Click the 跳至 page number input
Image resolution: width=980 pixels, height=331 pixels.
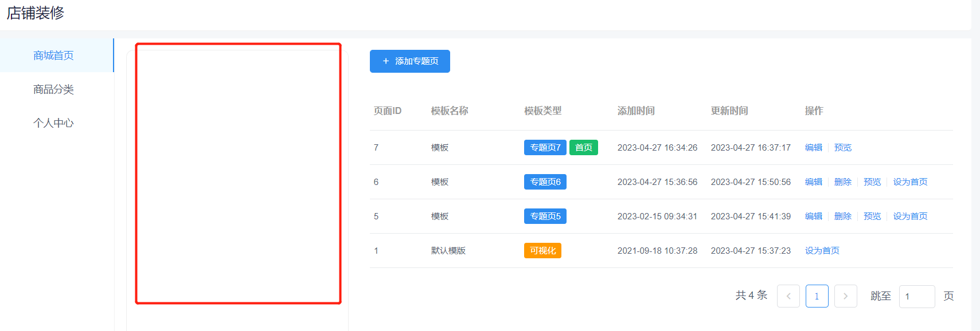[917, 296]
